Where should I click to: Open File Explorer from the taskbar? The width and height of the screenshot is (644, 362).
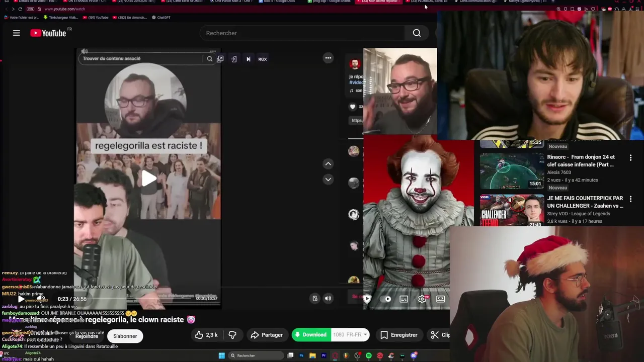pyautogui.click(x=312, y=355)
